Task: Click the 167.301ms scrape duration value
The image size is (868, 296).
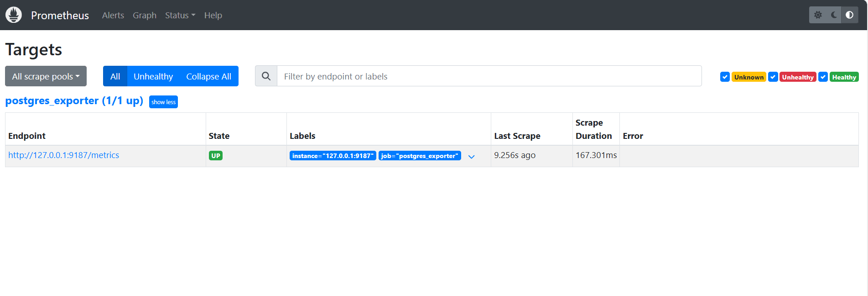Action: 596,155
